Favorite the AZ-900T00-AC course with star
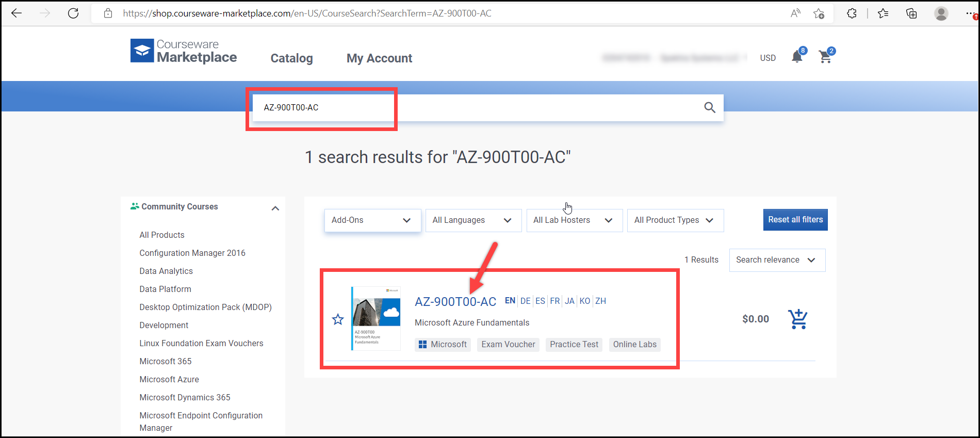This screenshot has height=438, width=980. point(338,319)
